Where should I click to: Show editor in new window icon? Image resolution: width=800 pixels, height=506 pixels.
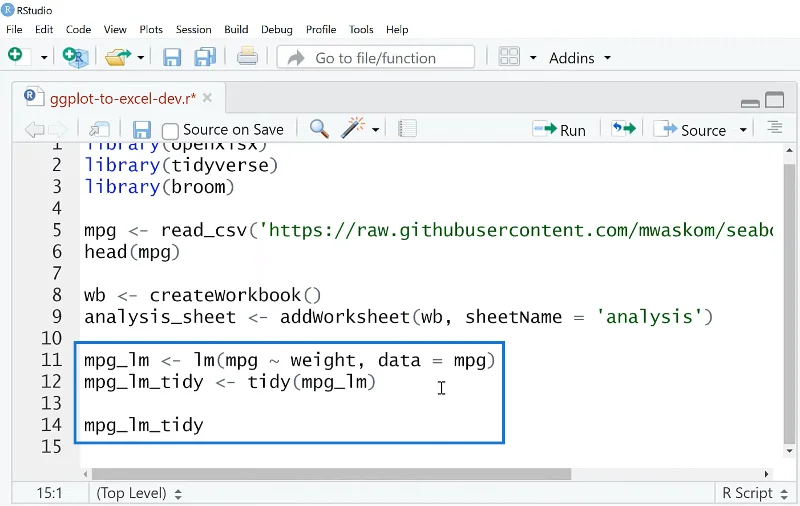99,130
